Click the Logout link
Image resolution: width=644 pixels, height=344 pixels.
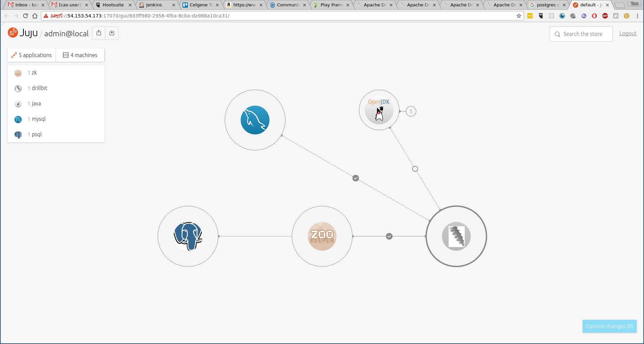coord(628,34)
